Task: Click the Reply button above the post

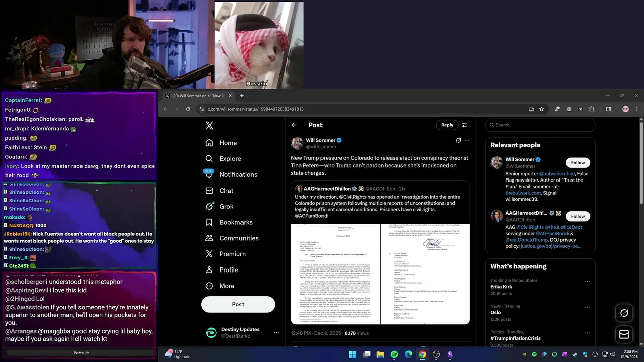Action: [447, 125]
